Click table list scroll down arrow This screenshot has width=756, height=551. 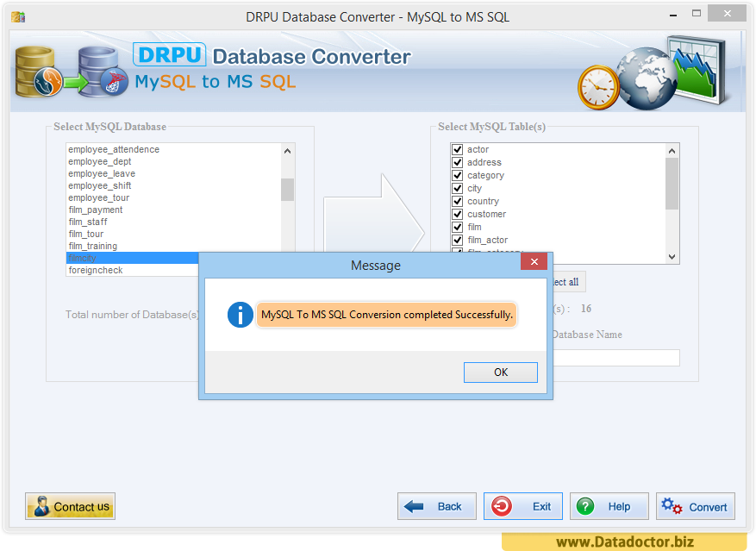(672, 257)
